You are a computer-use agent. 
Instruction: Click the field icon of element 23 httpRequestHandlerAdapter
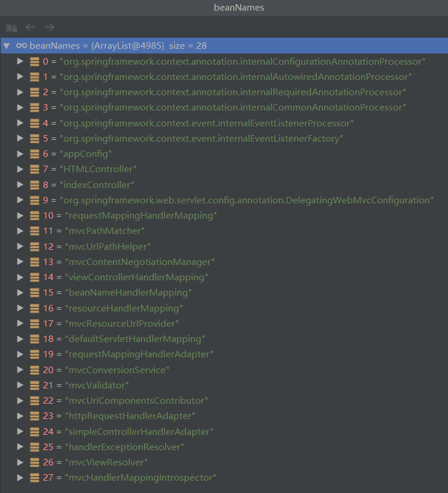(34, 416)
